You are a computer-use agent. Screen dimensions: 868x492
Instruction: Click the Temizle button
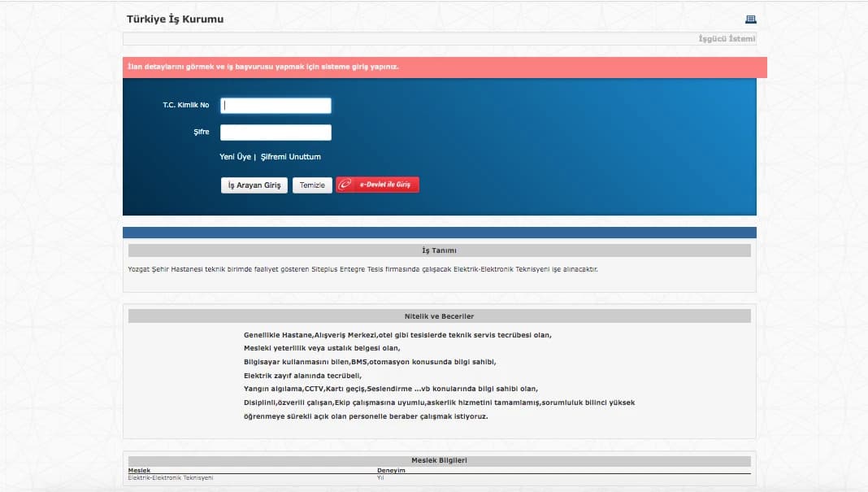(312, 185)
